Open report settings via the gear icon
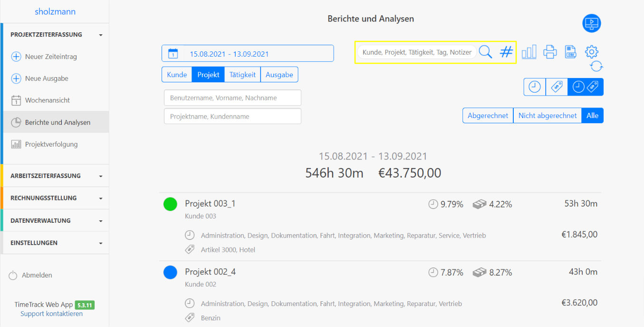 pyautogui.click(x=592, y=52)
